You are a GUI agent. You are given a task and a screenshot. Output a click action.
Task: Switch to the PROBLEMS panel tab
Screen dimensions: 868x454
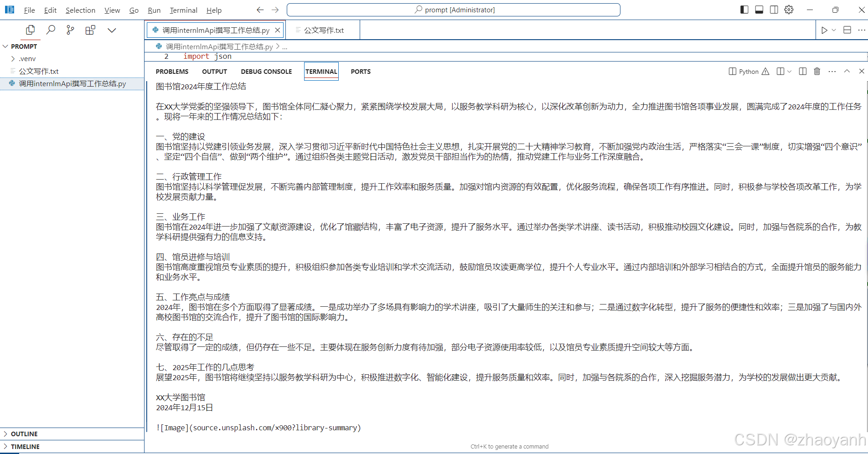point(172,72)
